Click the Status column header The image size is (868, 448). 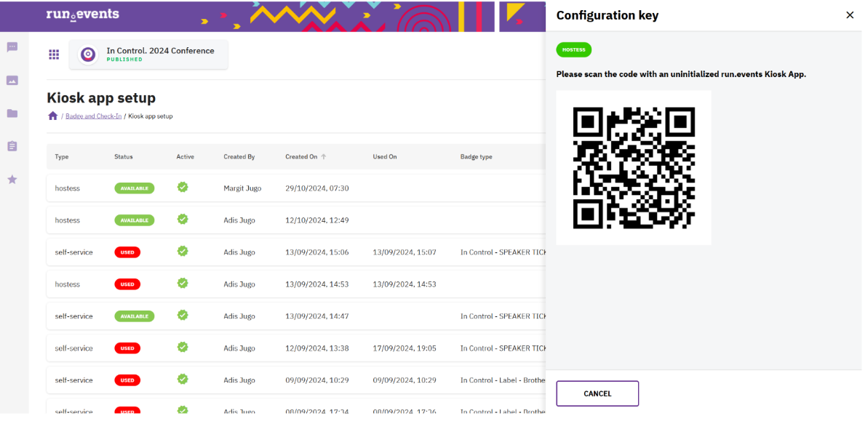pyautogui.click(x=124, y=157)
